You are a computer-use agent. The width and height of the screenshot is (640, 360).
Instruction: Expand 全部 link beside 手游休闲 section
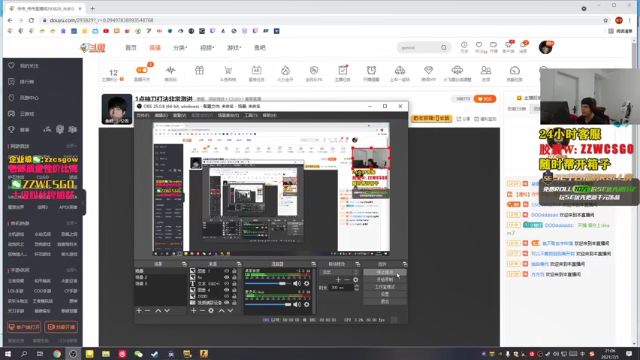click(71, 270)
